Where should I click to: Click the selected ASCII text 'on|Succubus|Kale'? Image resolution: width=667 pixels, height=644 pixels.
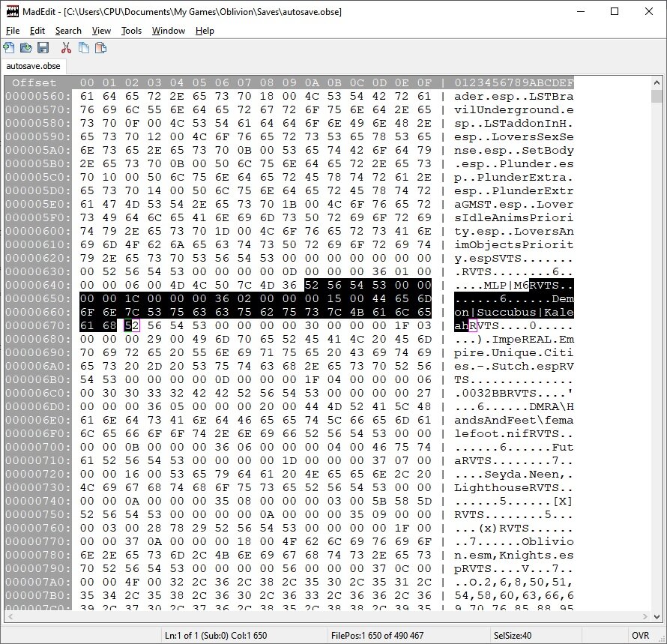click(514, 312)
